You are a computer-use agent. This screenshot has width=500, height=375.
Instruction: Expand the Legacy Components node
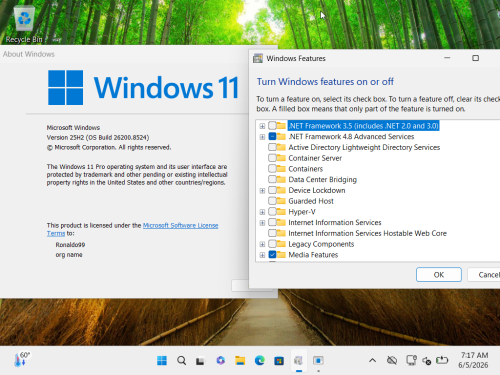point(262,244)
